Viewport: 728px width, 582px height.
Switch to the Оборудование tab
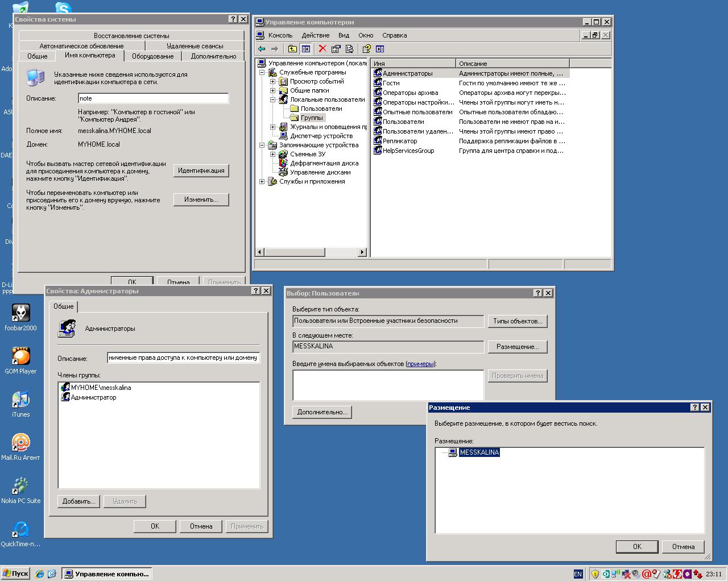tap(152, 56)
